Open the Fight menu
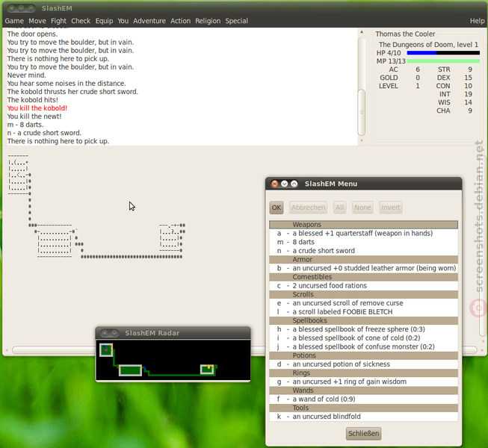This screenshot has width=488, height=448. click(x=58, y=21)
